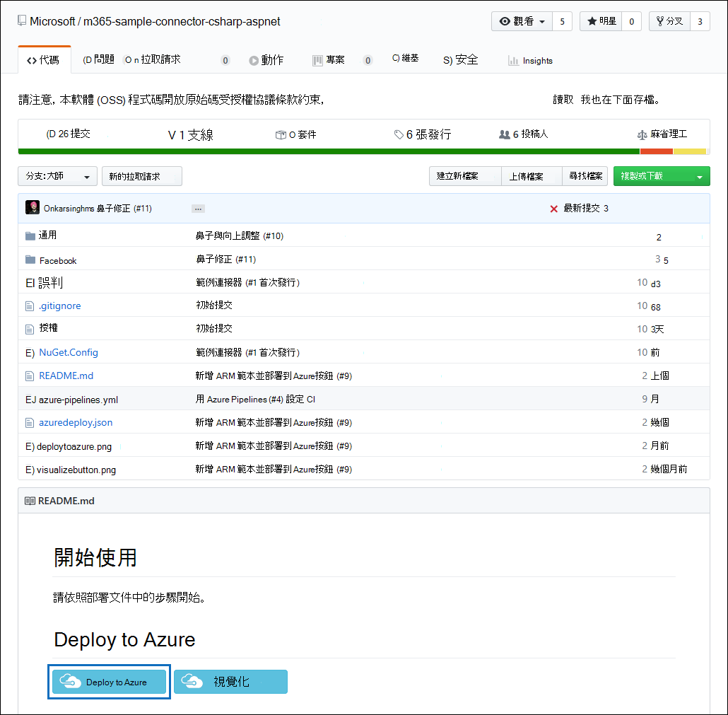Click the 視覺化 visualize button
The height and width of the screenshot is (715, 728).
[x=230, y=682]
